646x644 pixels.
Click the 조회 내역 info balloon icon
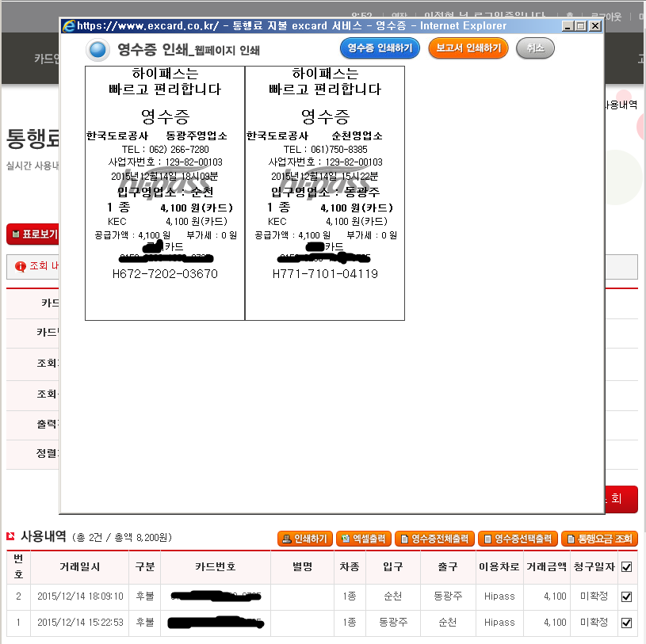click(x=19, y=267)
